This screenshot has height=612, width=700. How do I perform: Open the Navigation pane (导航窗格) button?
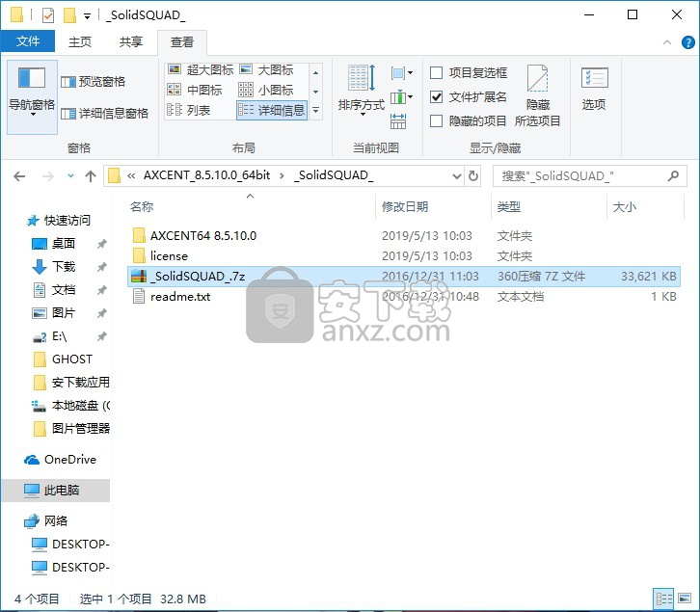tap(32, 97)
